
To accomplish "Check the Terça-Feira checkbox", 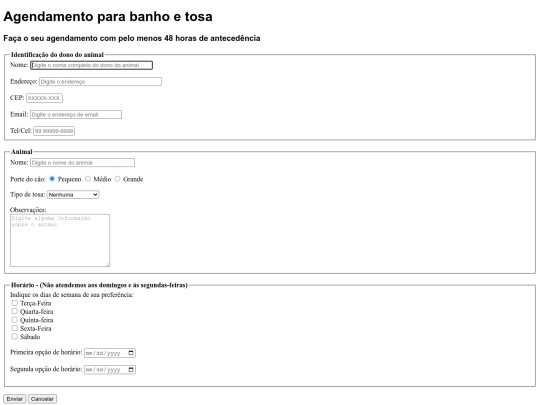I will 14,303.
